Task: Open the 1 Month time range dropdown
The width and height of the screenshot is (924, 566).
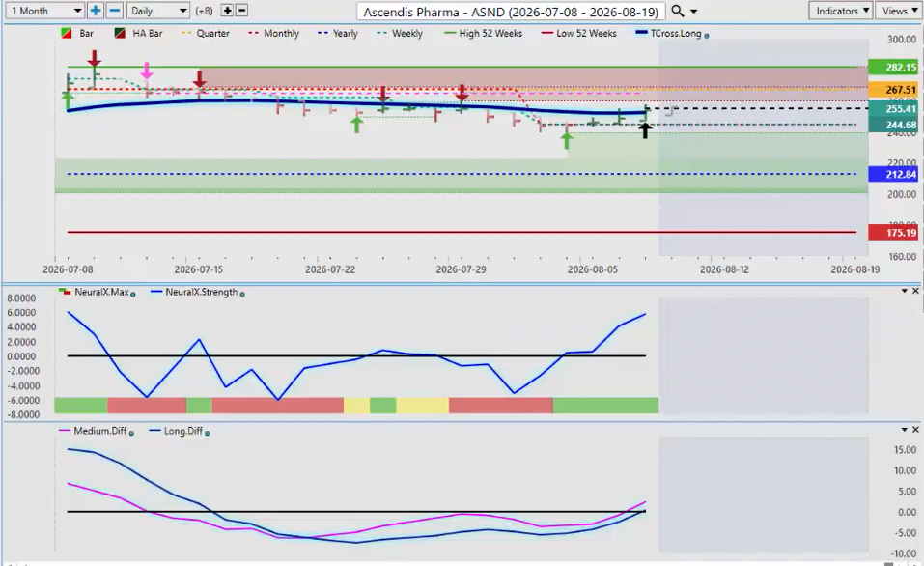Action: coord(44,11)
